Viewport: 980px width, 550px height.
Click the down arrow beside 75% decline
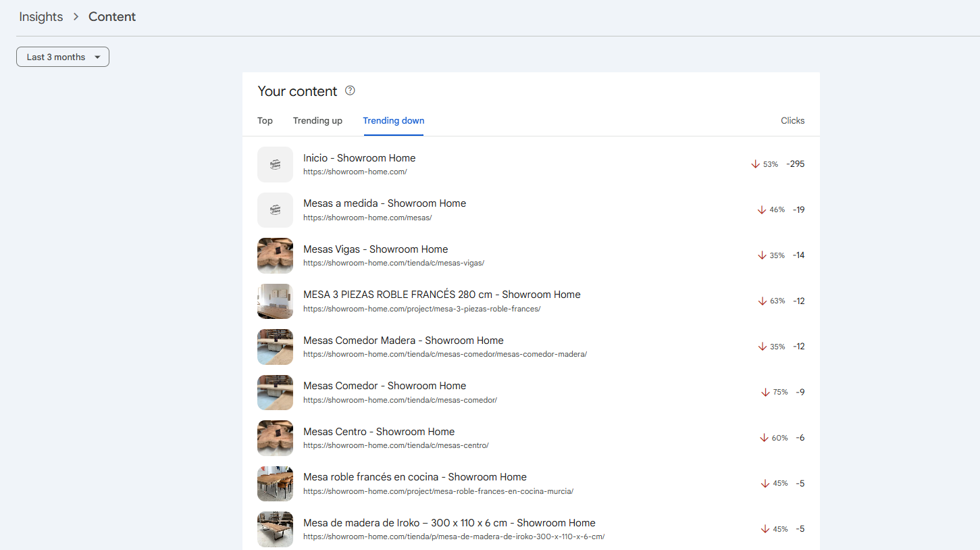point(765,393)
